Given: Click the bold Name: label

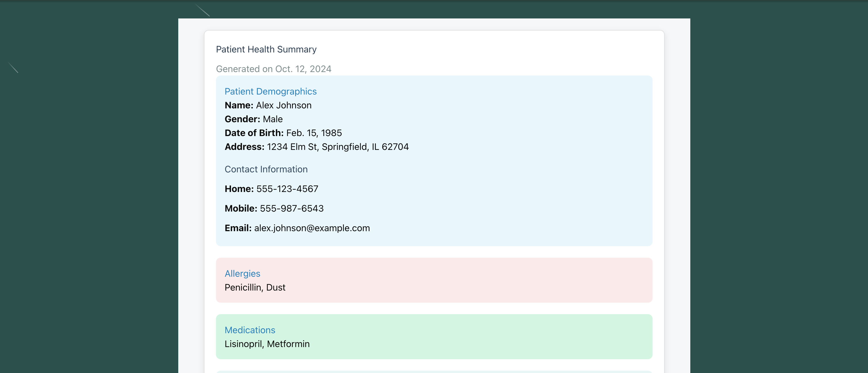Looking at the screenshot, I should (238, 105).
